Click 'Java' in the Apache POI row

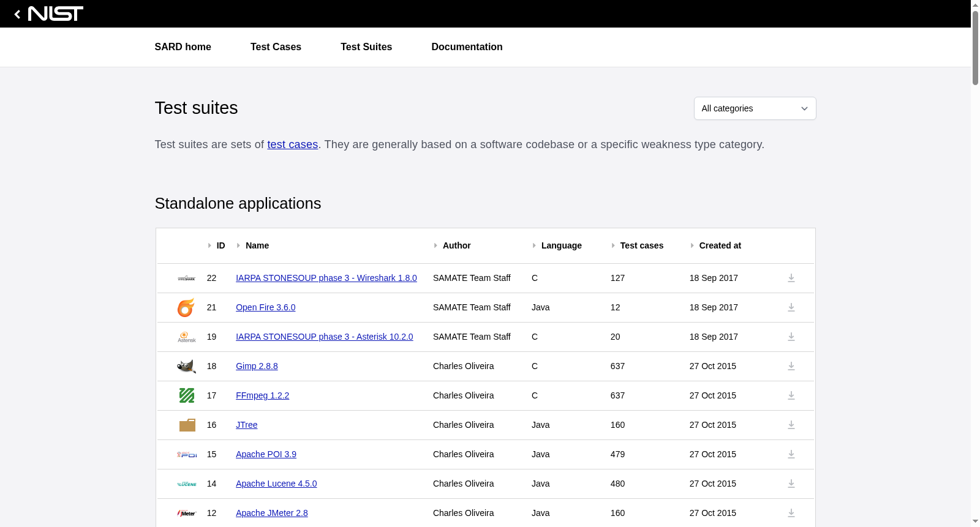click(x=540, y=454)
